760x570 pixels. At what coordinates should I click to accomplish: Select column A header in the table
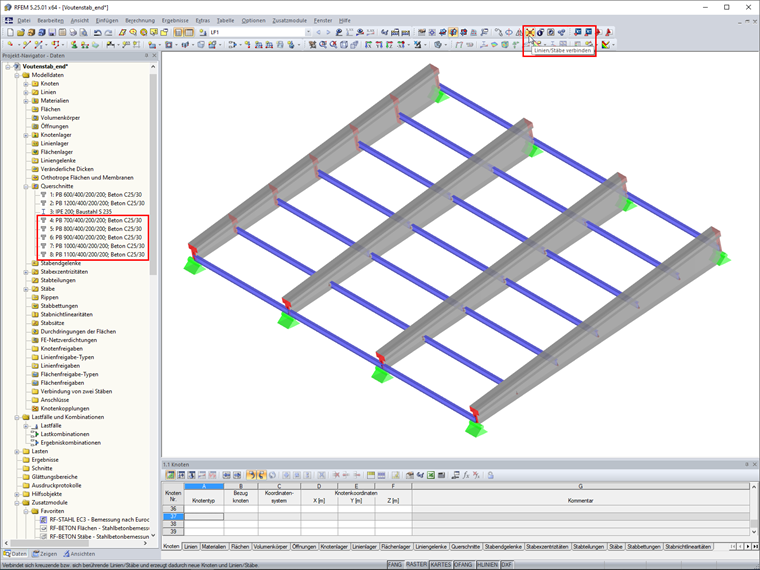pyautogui.click(x=204, y=486)
